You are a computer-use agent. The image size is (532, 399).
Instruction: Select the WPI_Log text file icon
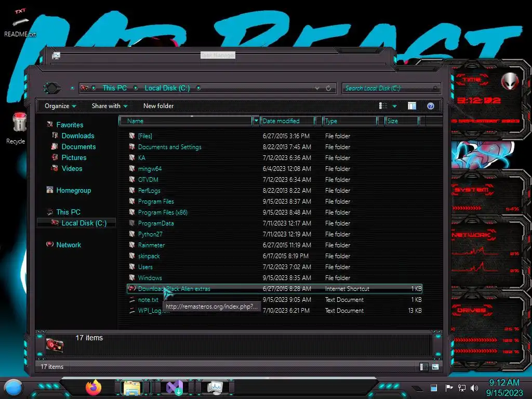pos(132,311)
